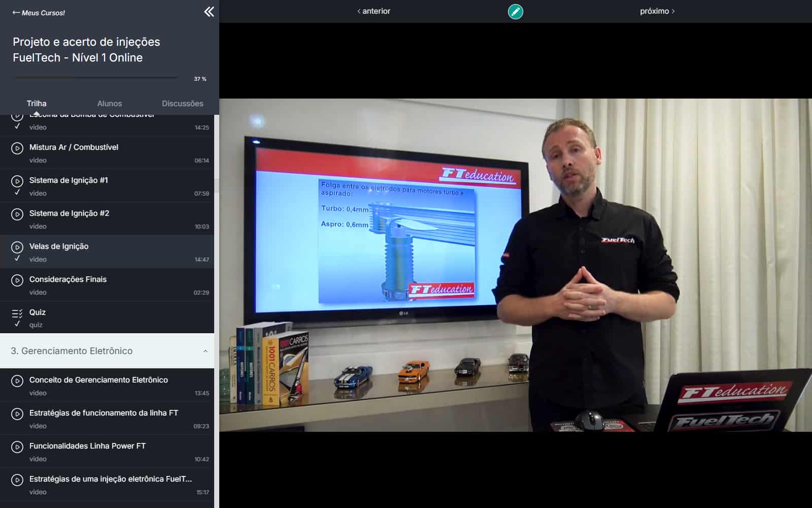Open lesson Sistema de Ignição #1
The image size is (812, 508).
69,180
